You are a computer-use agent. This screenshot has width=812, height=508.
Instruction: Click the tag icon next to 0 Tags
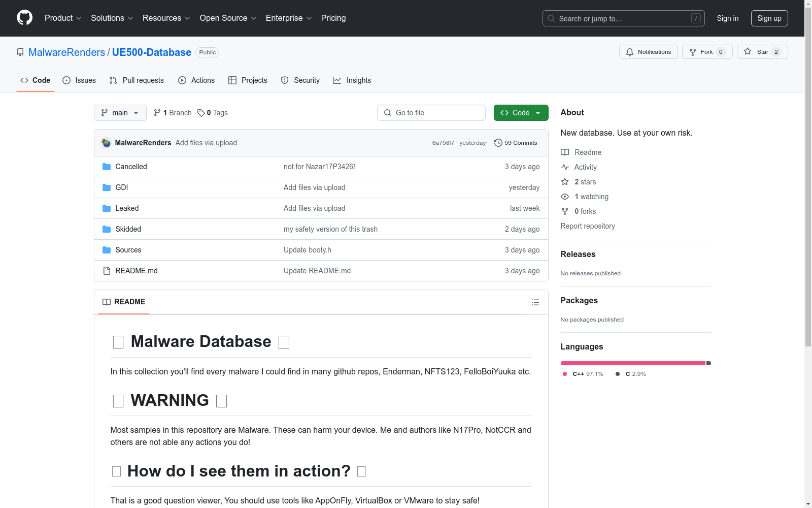(x=201, y=113)
